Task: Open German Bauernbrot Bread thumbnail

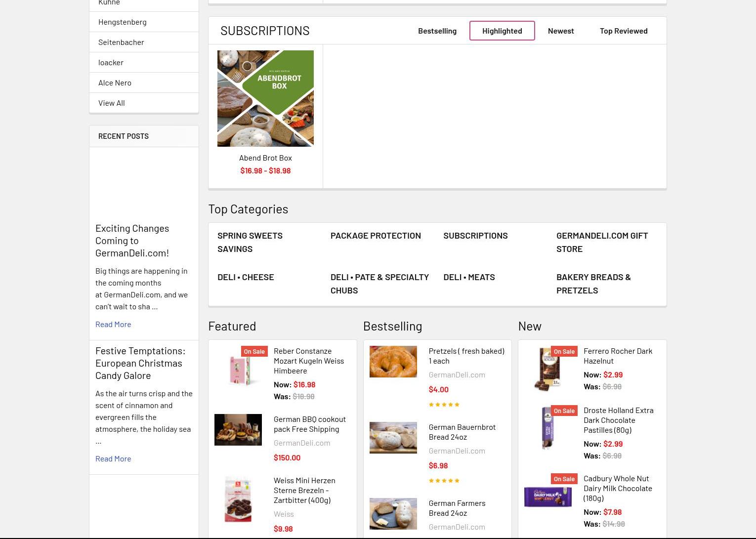Action: (x=393, y=438)
